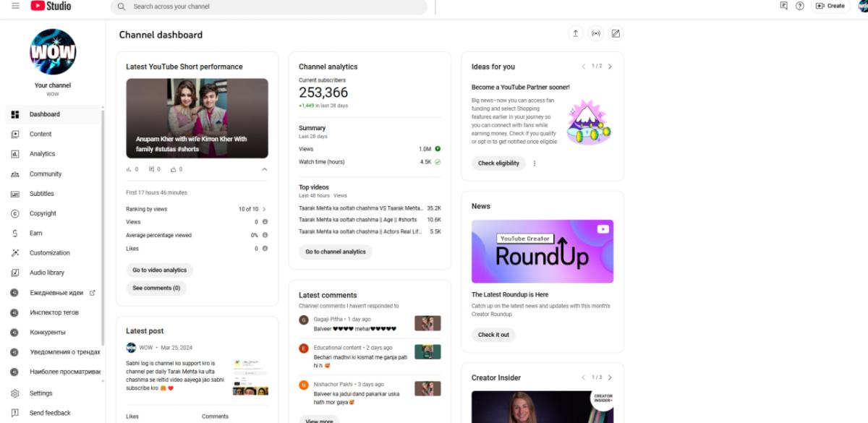Click the Go to channel analytics button
This screenshot has width=868, height=423.
(x=336, y=252)
